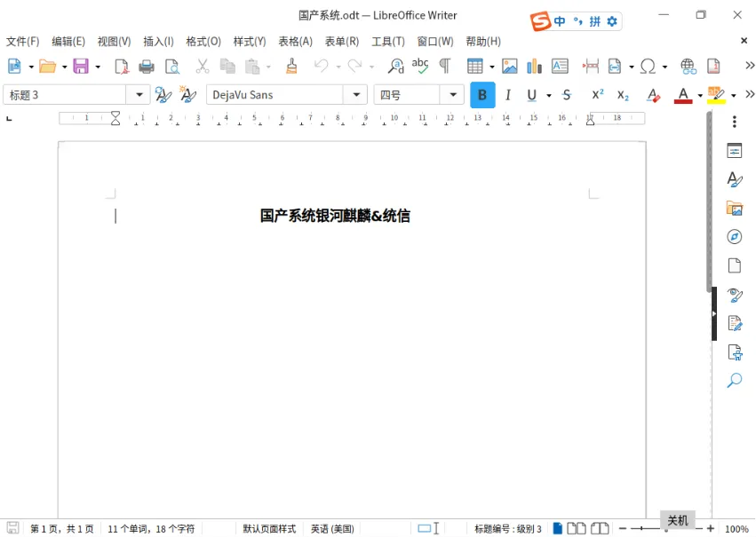Expand the font size dropdown (四号)
The image size is (756, 537).
coord(453,94)
